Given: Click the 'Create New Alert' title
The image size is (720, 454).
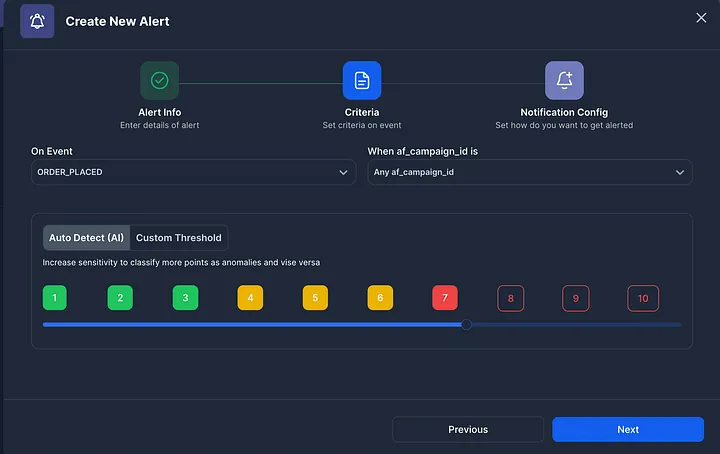Looking at the screenshot, I should coord(117,22).
